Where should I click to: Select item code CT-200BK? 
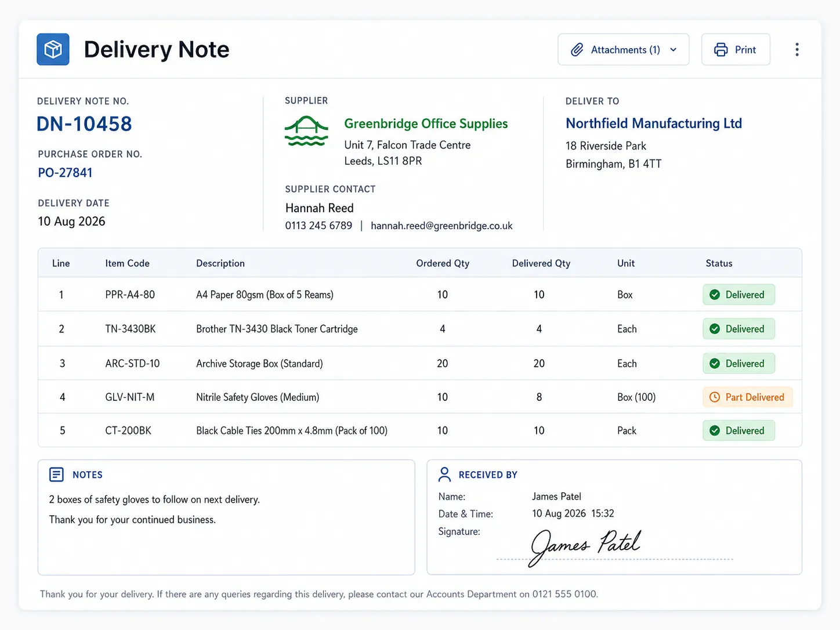coord(128,430)
